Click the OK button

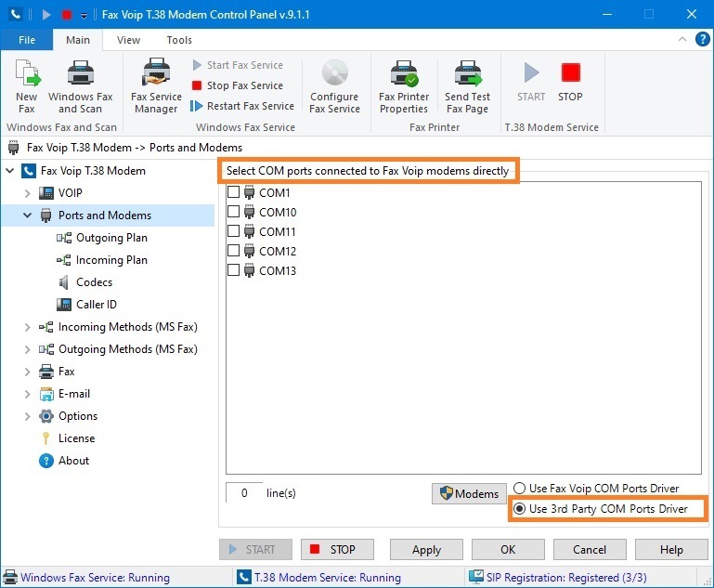point(508,550)
